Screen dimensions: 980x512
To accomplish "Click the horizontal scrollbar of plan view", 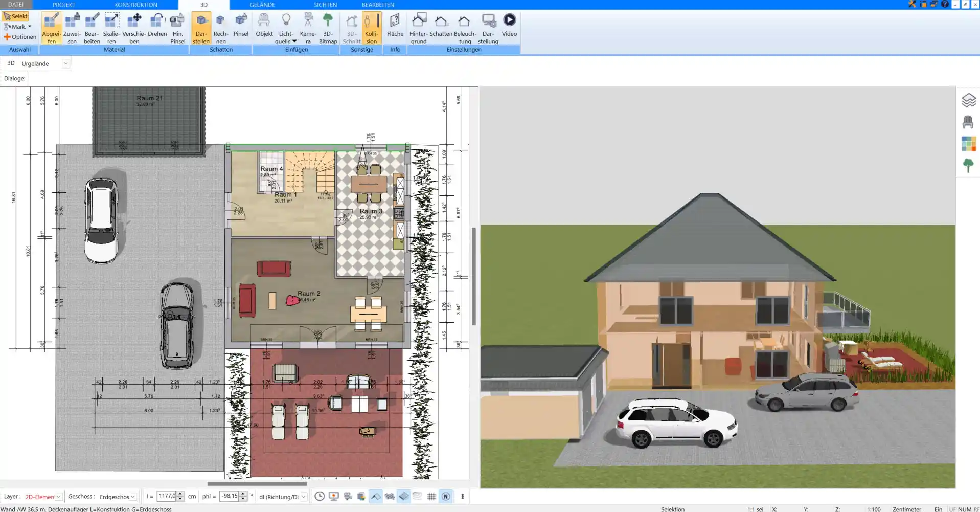I will pos(257,483).
